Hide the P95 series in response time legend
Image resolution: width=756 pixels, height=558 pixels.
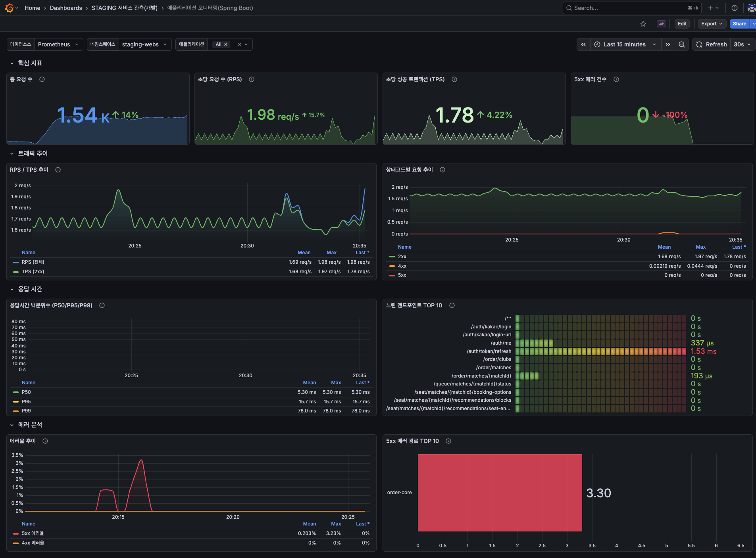coord(26,401)
